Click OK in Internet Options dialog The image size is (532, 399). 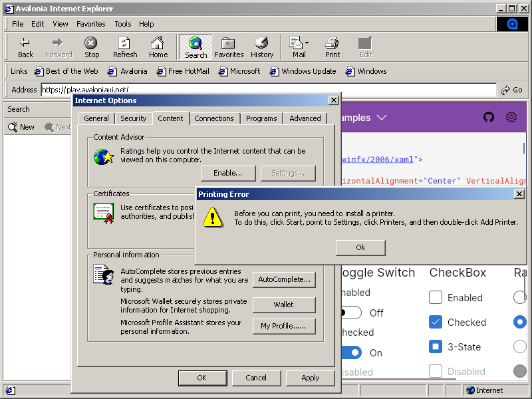pyautogui.click(x=203, y=378)
